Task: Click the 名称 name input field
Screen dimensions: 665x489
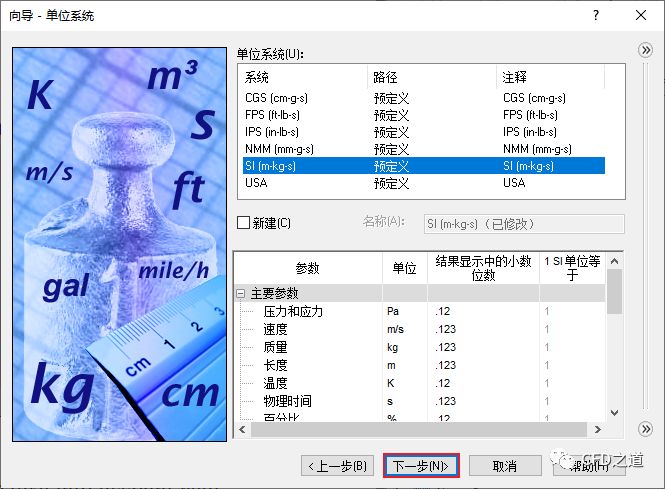Action: (x=523, y=223)
